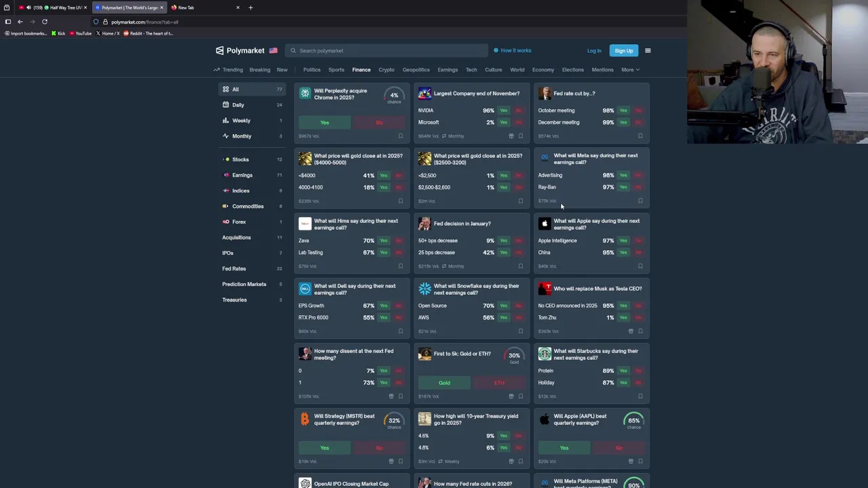This screenshot has height=488, width=868.
Task: Open the Polymarket logo home link
Action: 240,51
